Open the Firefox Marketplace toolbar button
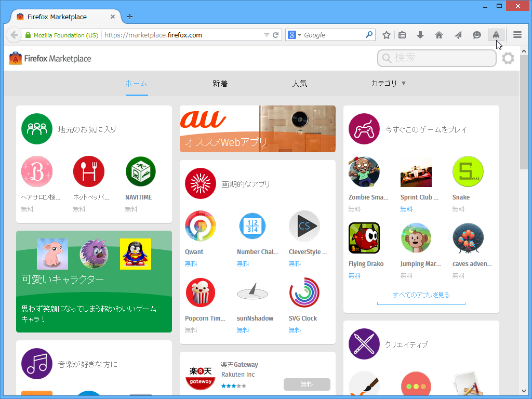Image resolution: width=532 pixels, height=399 pixels. (x=496, y=35)
